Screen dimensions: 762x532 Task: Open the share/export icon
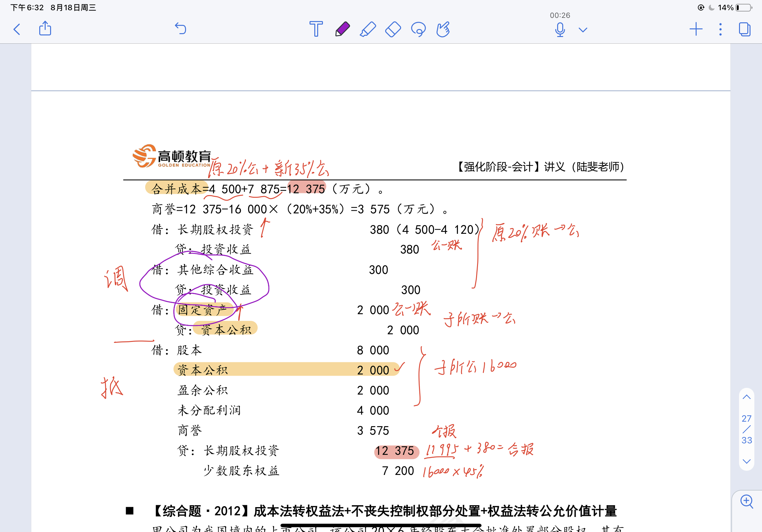(45, 28)
